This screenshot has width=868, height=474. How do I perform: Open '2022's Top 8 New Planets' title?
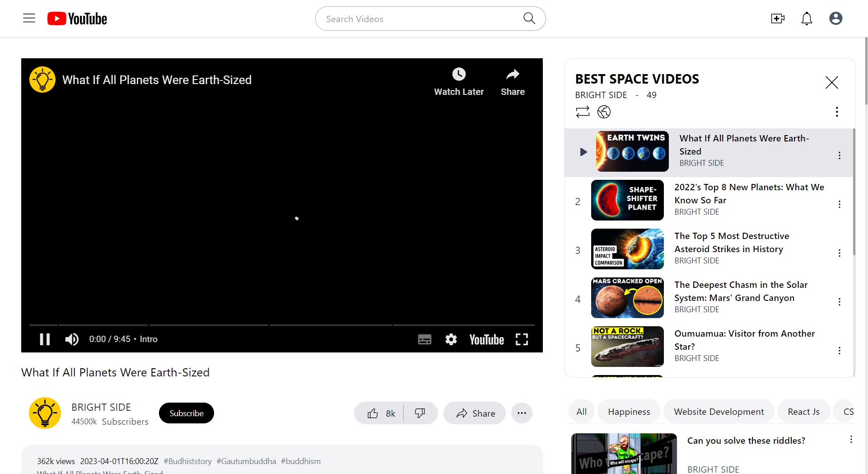[x=749, y=193]
